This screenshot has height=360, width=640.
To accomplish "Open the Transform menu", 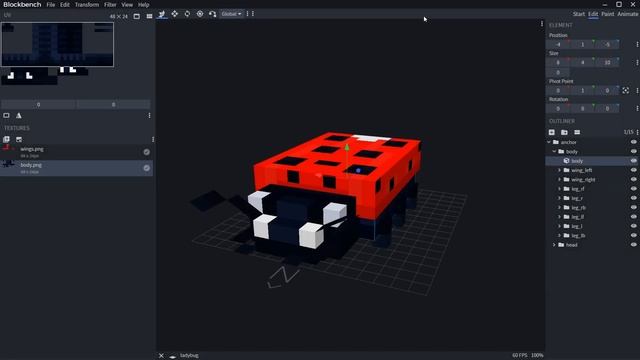I will coord(87,5).
